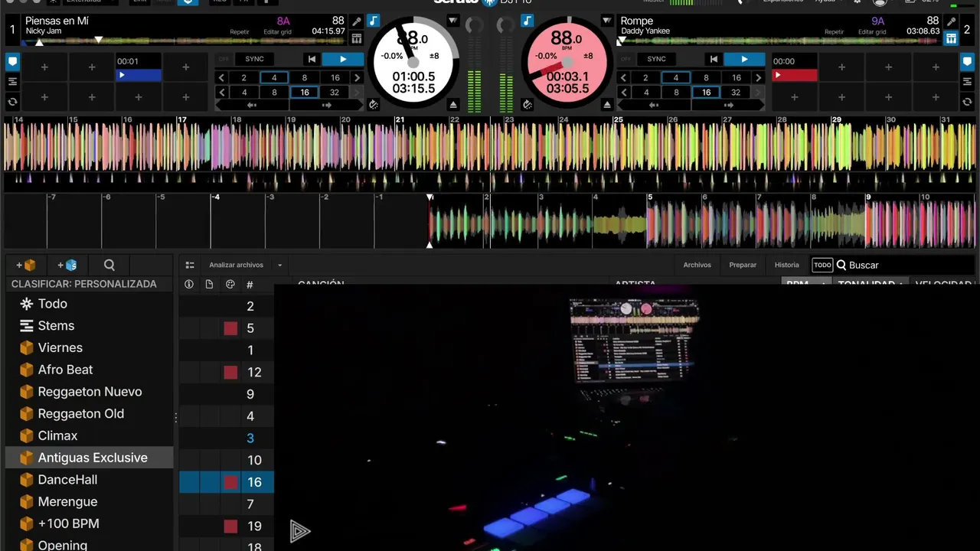Click deck 1 track overview waveform
This screenshot has width=980, height=551.
pos(184,41)
